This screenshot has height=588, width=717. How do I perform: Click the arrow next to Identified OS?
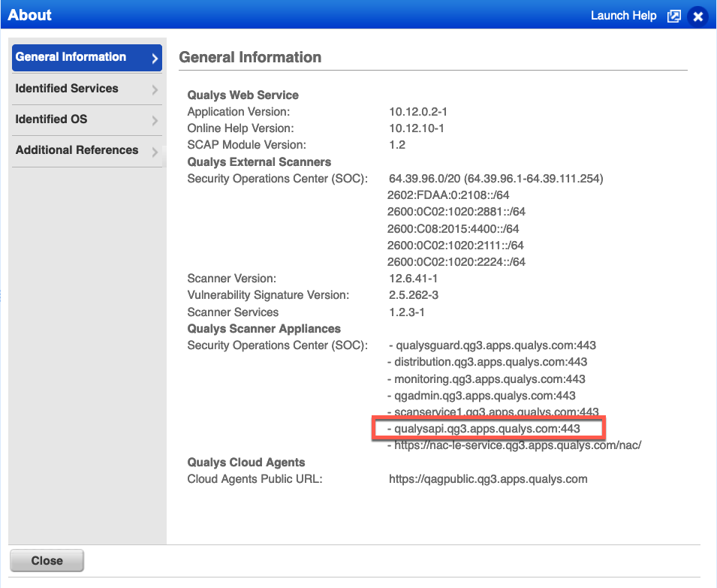[x=155, y=121]
